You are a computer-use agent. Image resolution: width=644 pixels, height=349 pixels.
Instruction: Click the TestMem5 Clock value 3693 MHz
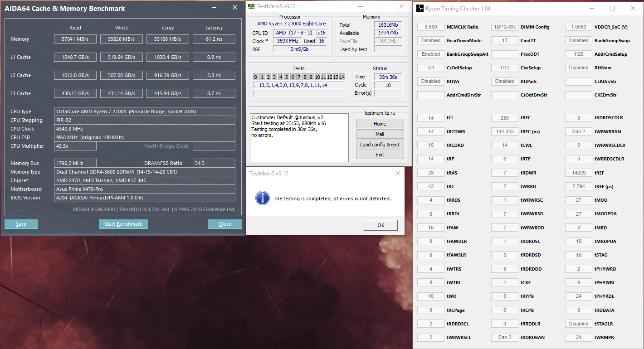(288, 41)
